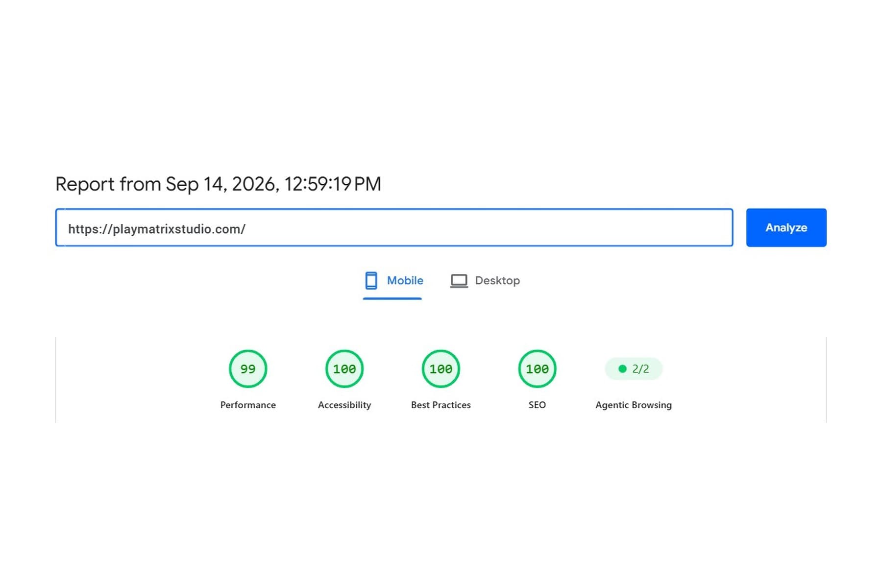Screen dimensions: 882x588
Task: Click the 2/2 Agentic Browsing badge
Action: [634, 368]
